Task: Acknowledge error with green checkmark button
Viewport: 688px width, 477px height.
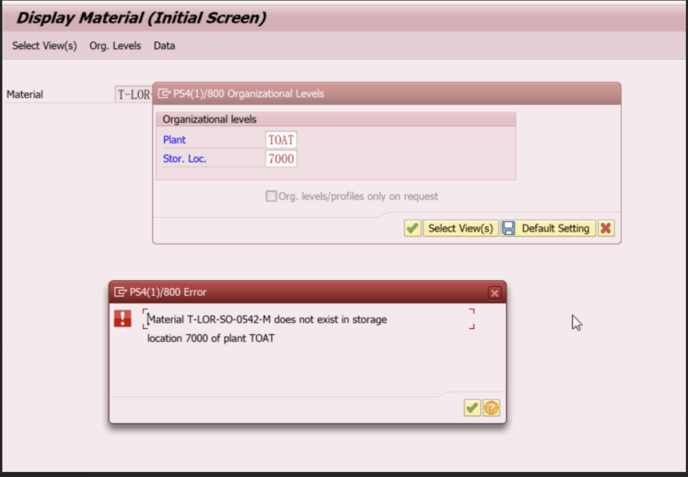Action: 472,408
